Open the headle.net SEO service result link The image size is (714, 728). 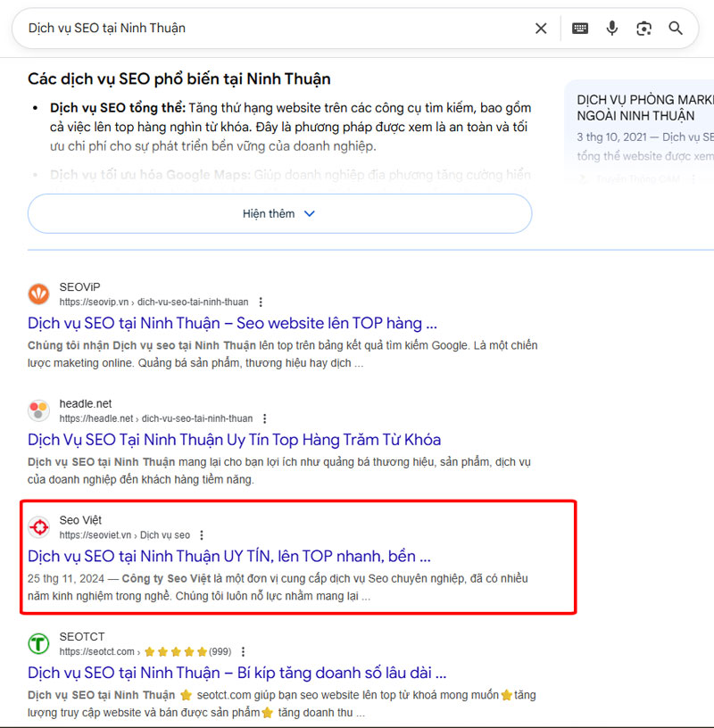(x=230, y=439)
